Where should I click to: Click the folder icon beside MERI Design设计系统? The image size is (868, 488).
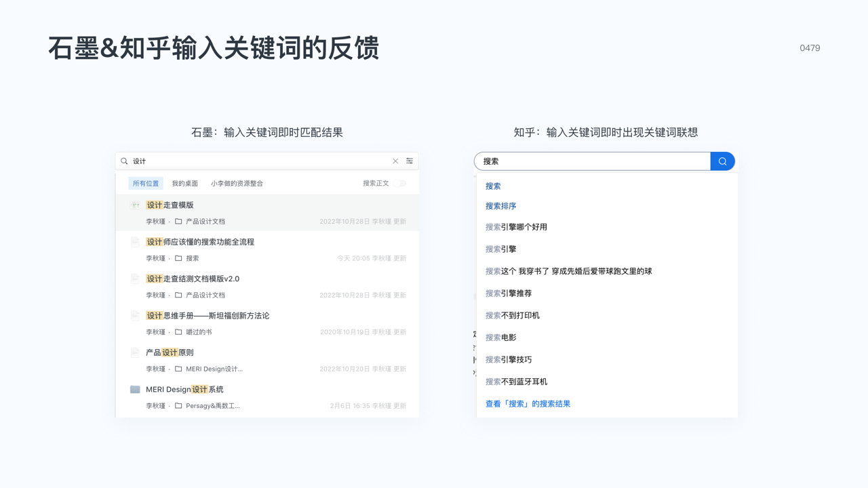[x=135, y=389]
